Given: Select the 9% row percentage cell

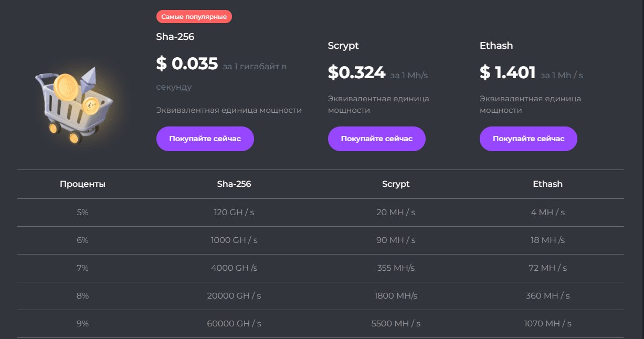Looking at the screenshot, I should click(82, 324).
